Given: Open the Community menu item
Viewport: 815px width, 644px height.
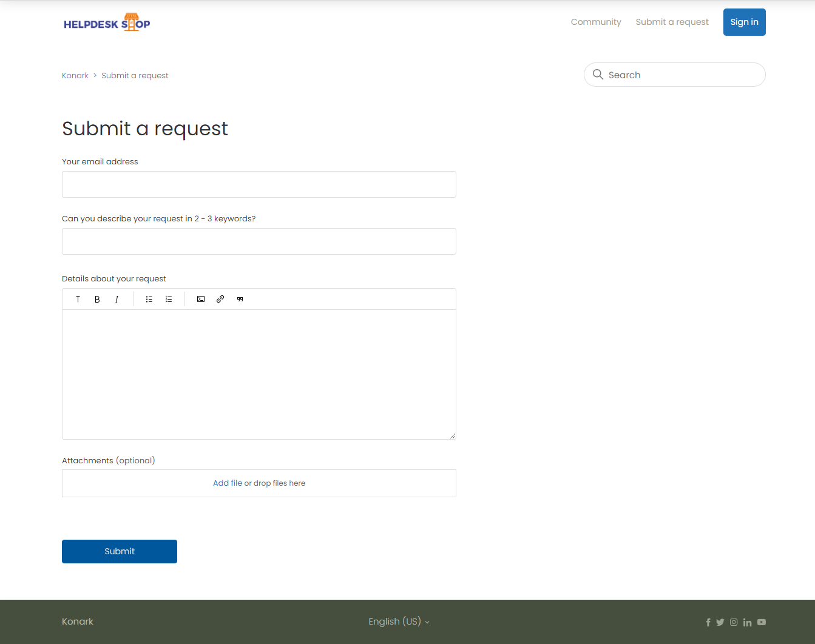Looking at the screenshot, I should point(595,22).
